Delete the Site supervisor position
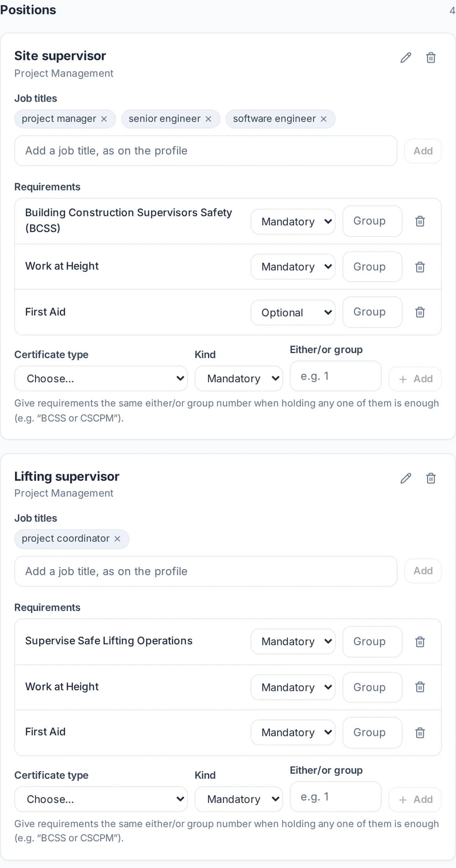This screenshot has width=456, height=868. click(x=431, y=58)
